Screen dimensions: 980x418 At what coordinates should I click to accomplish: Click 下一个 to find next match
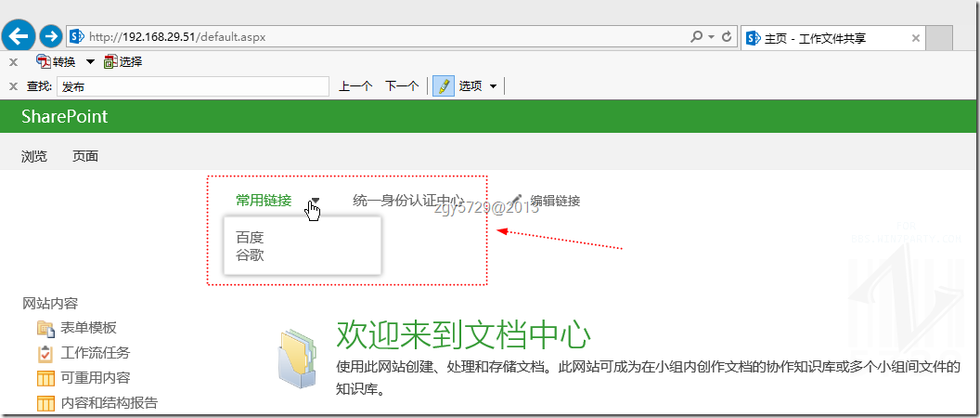[401, 86]
